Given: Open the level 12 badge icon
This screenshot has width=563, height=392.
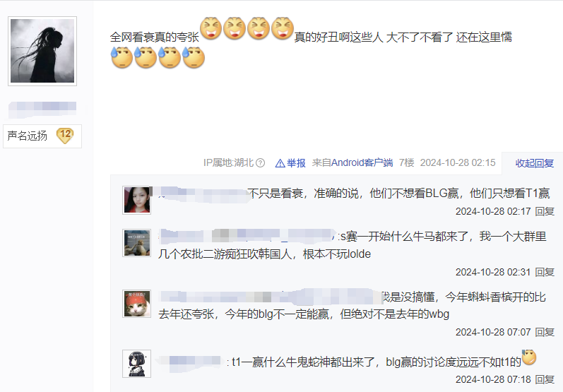Looking at the screenshot, I should (65, 136).
